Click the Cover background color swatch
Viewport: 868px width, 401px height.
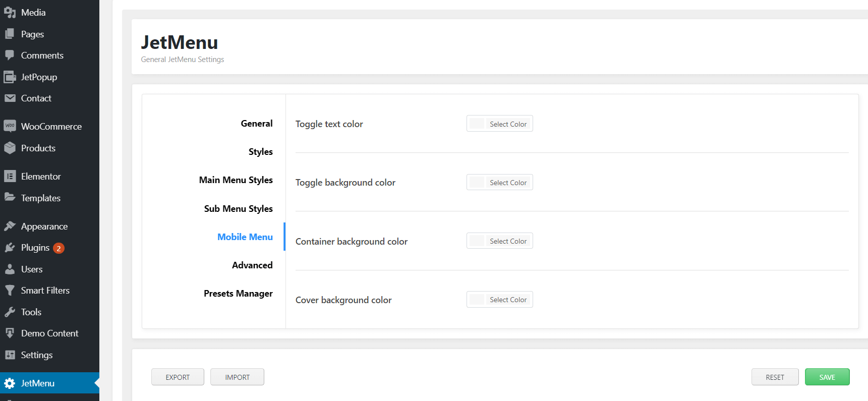tap(477, 299)
